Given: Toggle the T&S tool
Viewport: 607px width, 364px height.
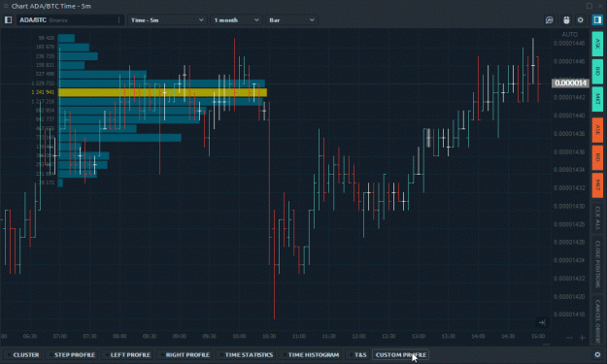Looking at the screenshot, I should (357, 354).
